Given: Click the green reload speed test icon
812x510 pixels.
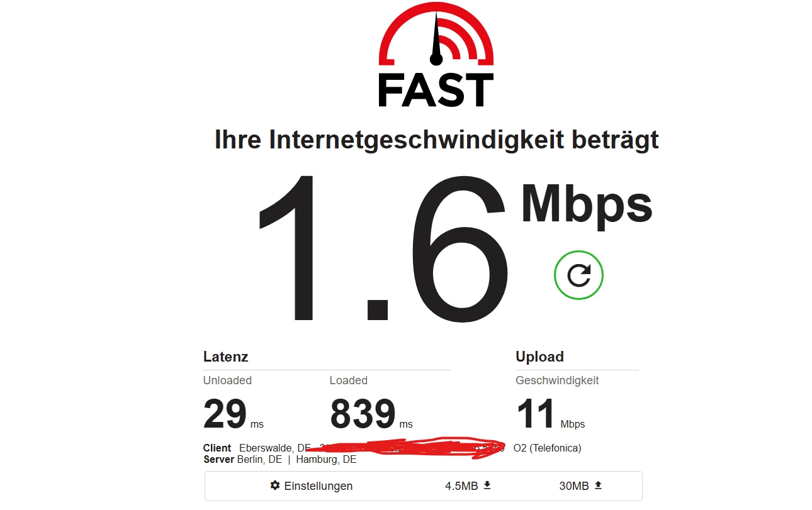Looking at the screenshot, I should pyautogui.click(x=578, y=275).
